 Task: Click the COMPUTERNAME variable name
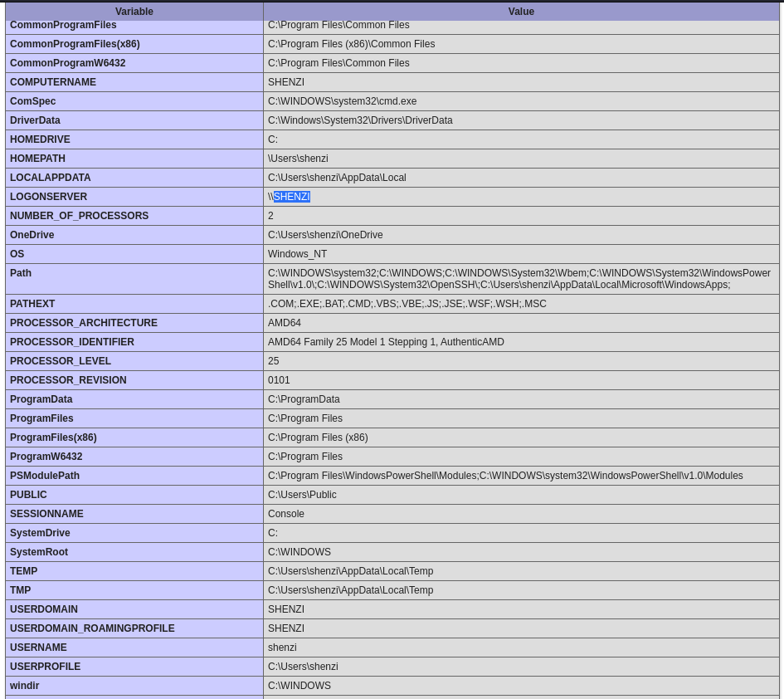click(53, 82)
